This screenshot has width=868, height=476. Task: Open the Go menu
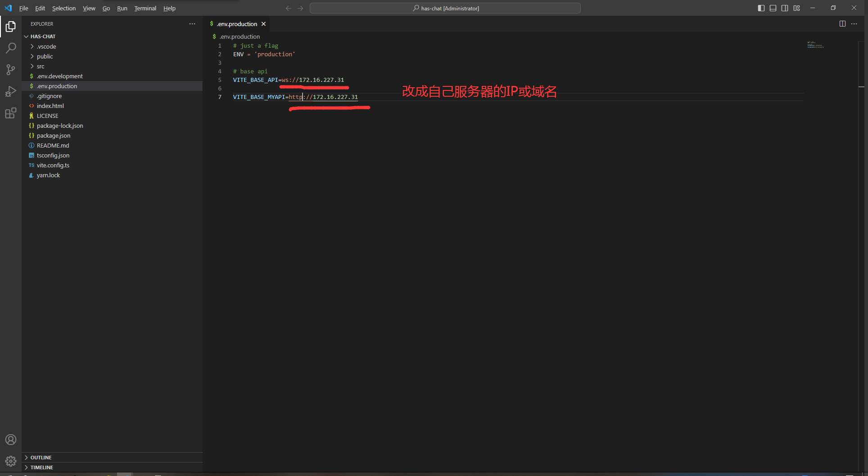click(x=106, y=8)
